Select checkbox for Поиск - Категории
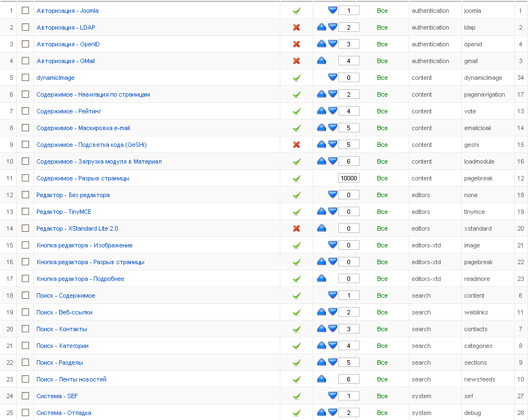Viewport: 531px width, 420px height. [25, 346]
